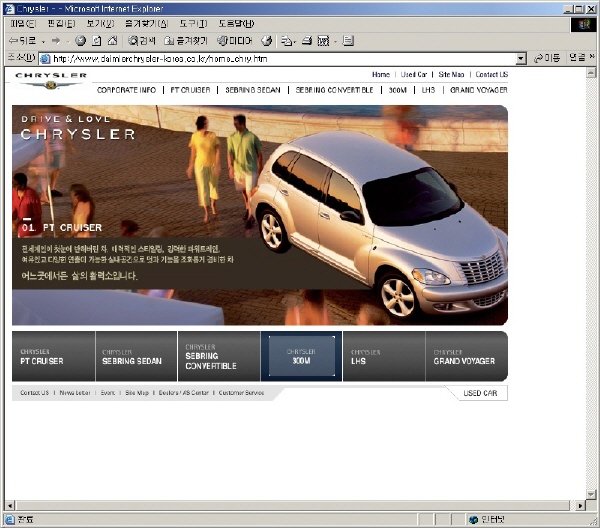Click the USED CAR button at bottom
600x528 pixels.
pyautogui.click(x=480, y=394)
